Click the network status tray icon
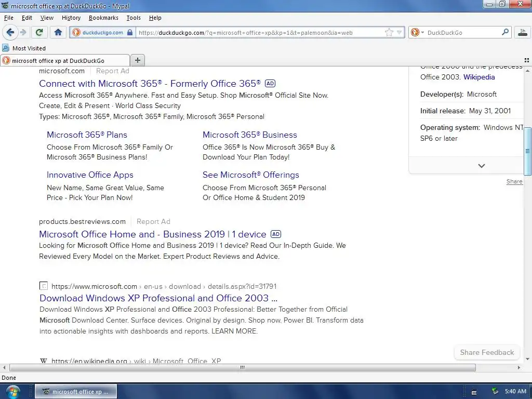The height and width of the screenshot is (399, 532). (495, 391)
